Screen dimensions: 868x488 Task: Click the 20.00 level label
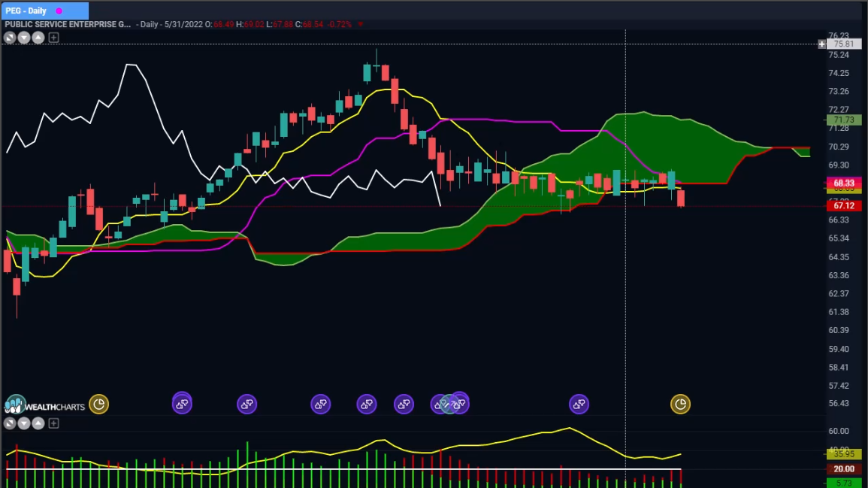pyautogui.click(x=844, y=468)
